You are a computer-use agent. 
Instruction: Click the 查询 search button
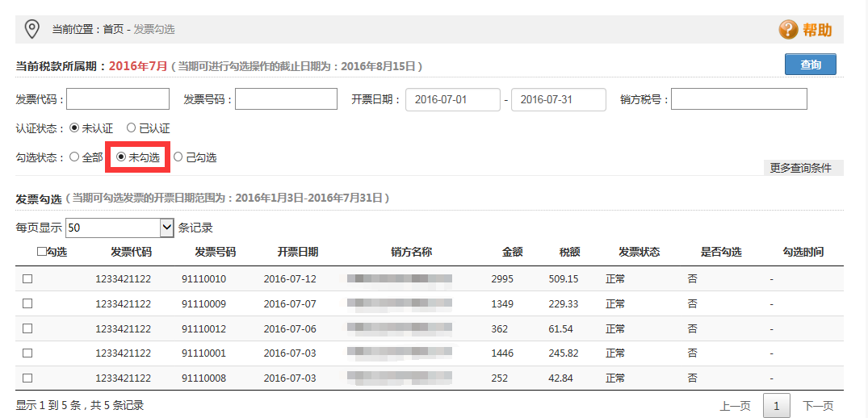[810, 65]
